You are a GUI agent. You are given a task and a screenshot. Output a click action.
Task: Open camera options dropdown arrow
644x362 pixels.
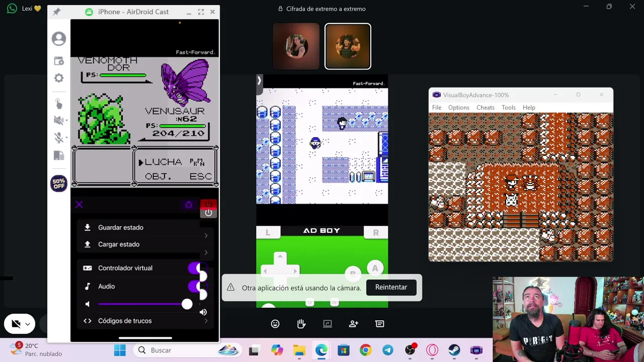click(x=28, y=324)
